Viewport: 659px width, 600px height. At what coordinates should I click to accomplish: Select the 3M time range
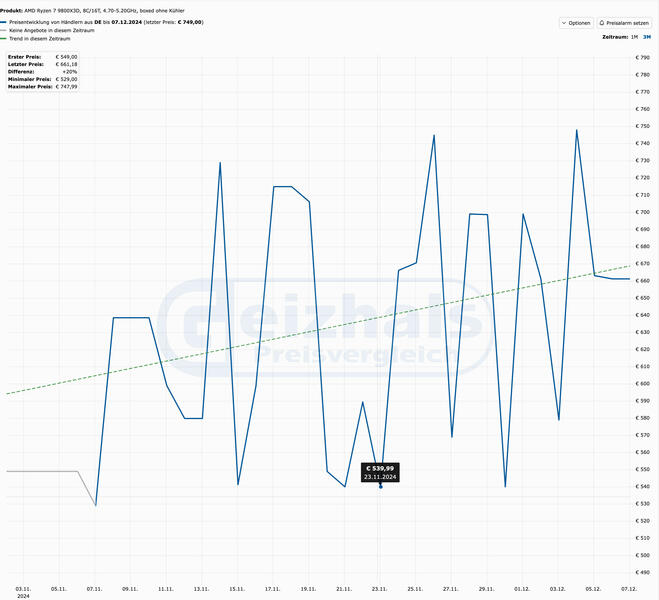pyautogui.click(x=647, y=37)
